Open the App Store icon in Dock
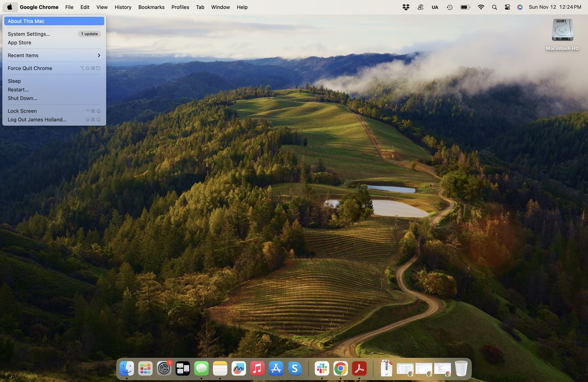 click(276, 368)
